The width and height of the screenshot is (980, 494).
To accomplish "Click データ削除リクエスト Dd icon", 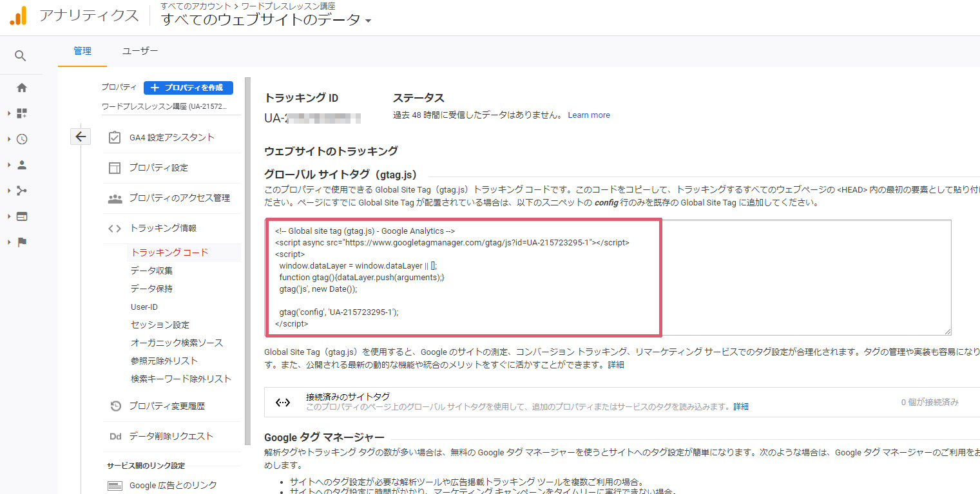I will pos(115,437).
